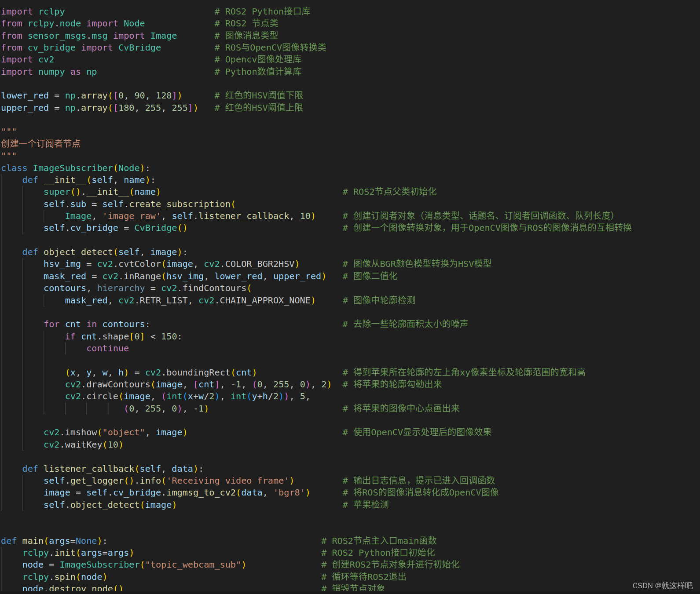The image size is (700, 594).
Task: Click comment '# 红色的HSV阈值下限'
Action: coord(259,95)
